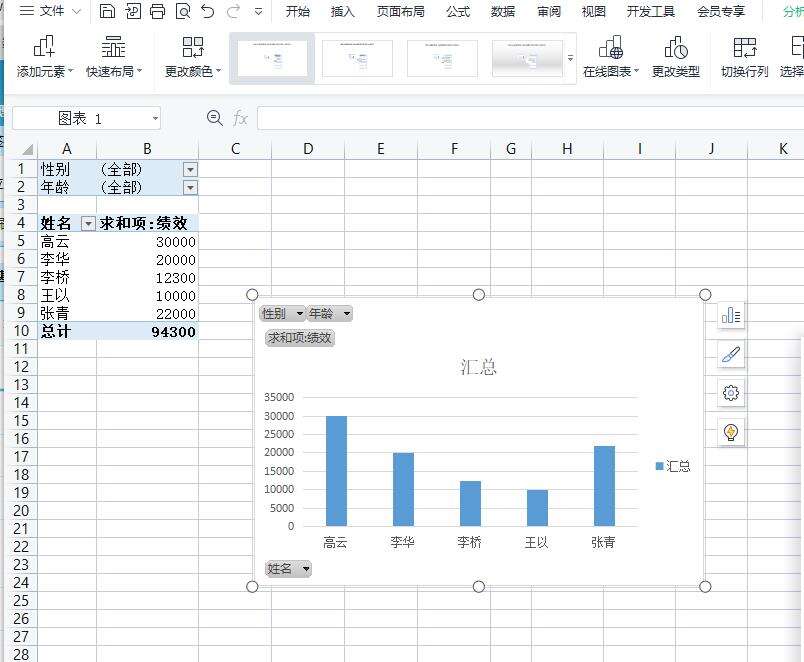Image resolution: width=804 pixels, height=662 pixels.
Task: Click cell with value 12300
Action: (147, 277)
